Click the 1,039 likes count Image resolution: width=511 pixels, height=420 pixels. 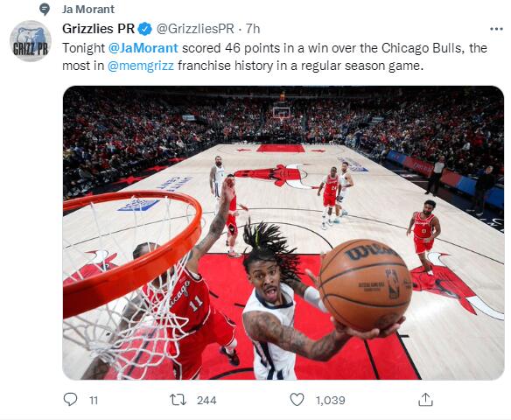click(x=331, y=401)
